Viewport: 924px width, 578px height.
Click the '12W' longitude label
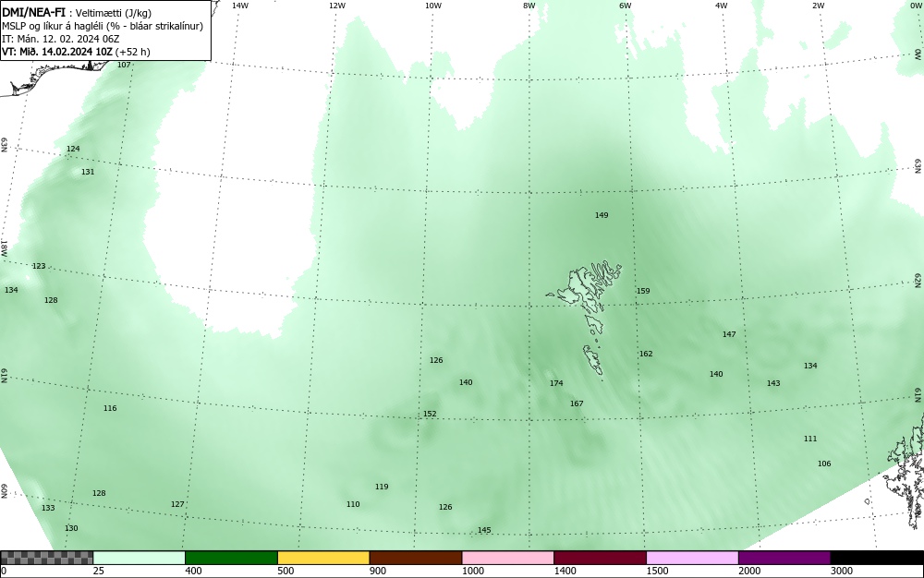click(336, 6)
